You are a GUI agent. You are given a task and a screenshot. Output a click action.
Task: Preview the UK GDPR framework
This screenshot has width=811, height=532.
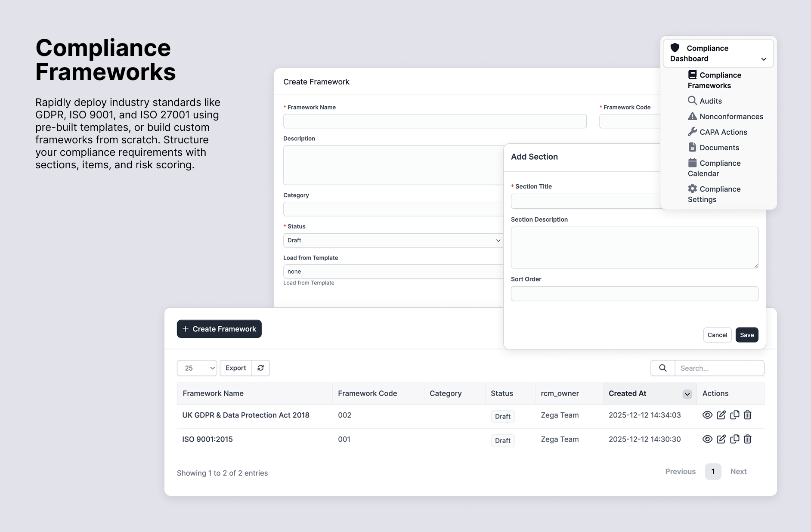(x=707, y=415)
